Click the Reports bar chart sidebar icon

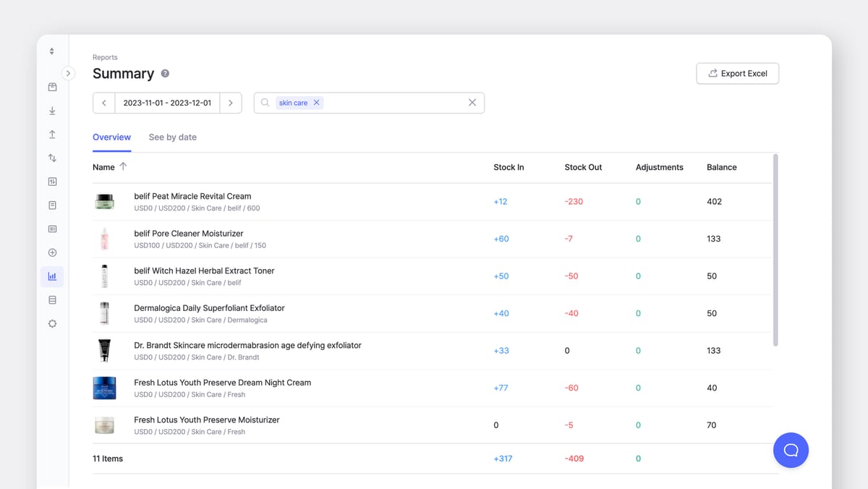point(52,276)
